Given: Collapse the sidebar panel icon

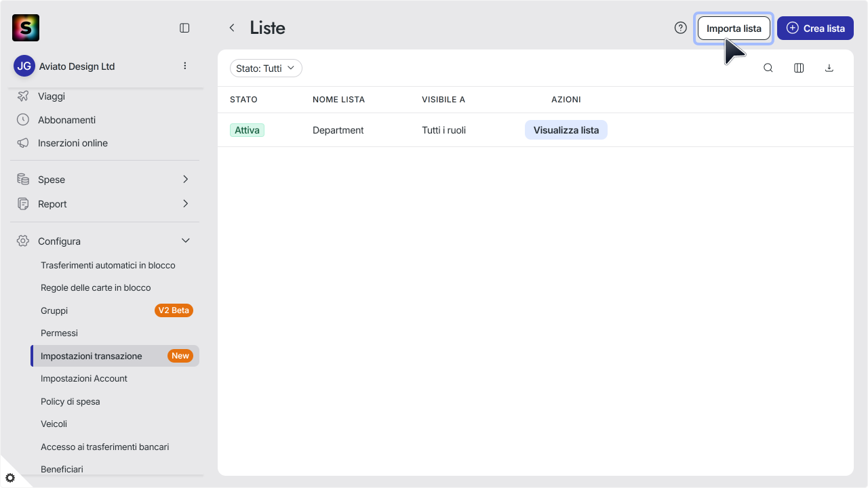Looking at the screenshot, I should coord(184,28).
